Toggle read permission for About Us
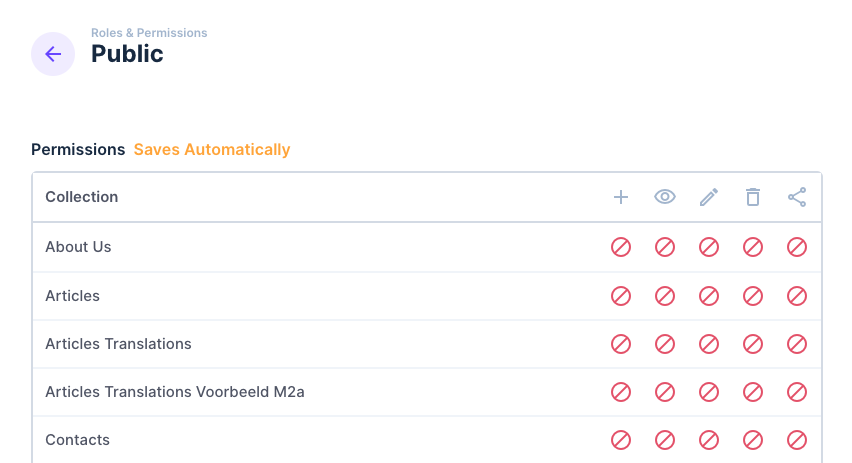 (x=665, y=247)
